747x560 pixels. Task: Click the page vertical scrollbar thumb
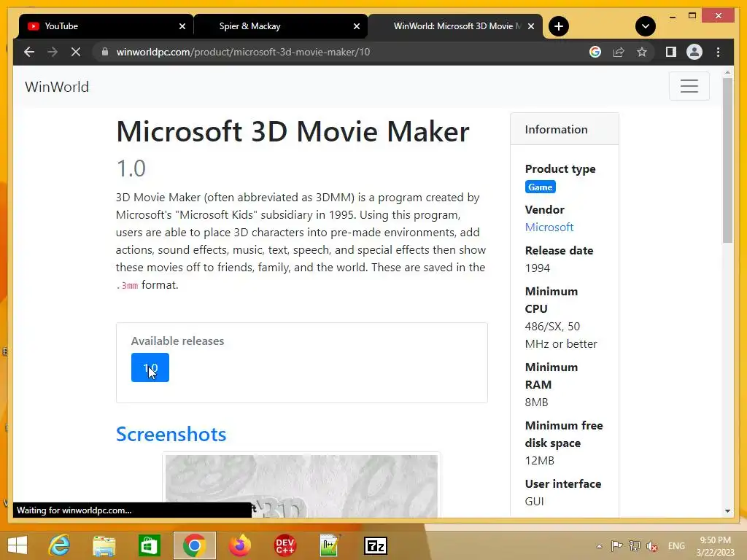(727, 160)
